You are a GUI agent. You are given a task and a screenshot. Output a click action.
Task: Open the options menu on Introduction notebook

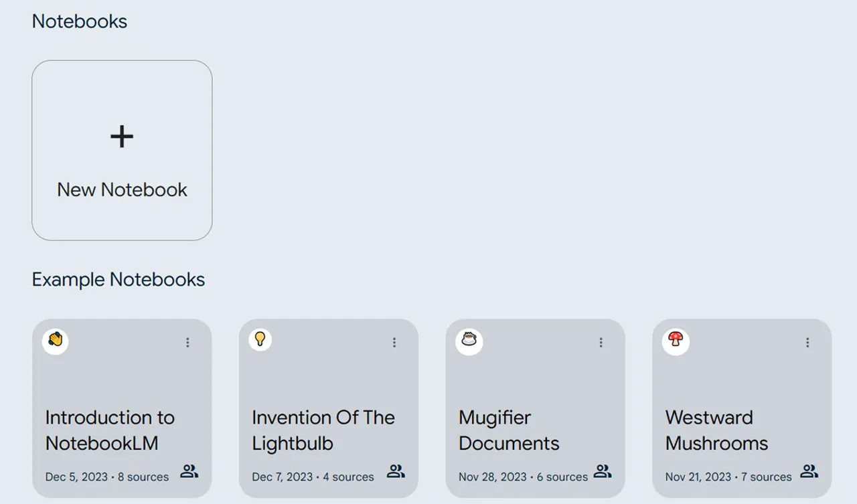click(187, 342)
